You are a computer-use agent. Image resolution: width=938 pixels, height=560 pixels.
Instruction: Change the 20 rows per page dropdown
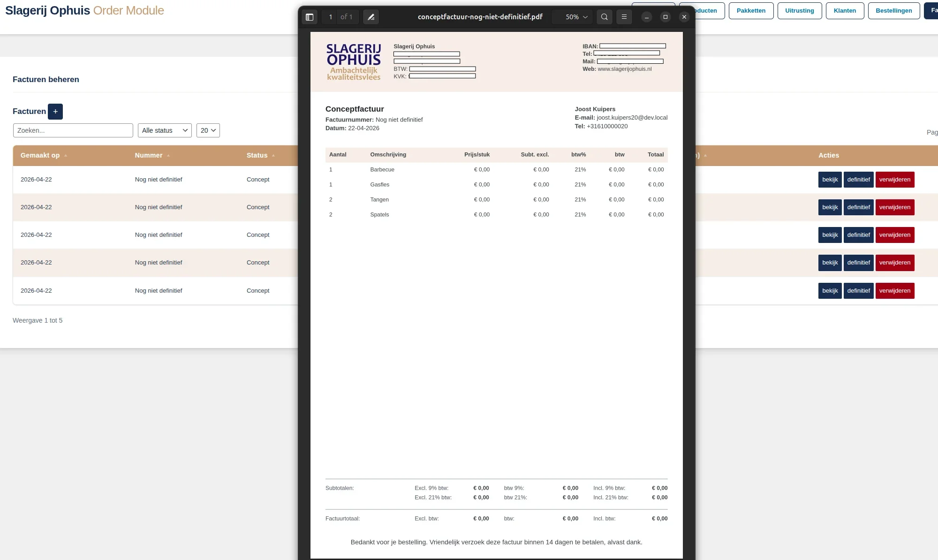click(208, 130)
